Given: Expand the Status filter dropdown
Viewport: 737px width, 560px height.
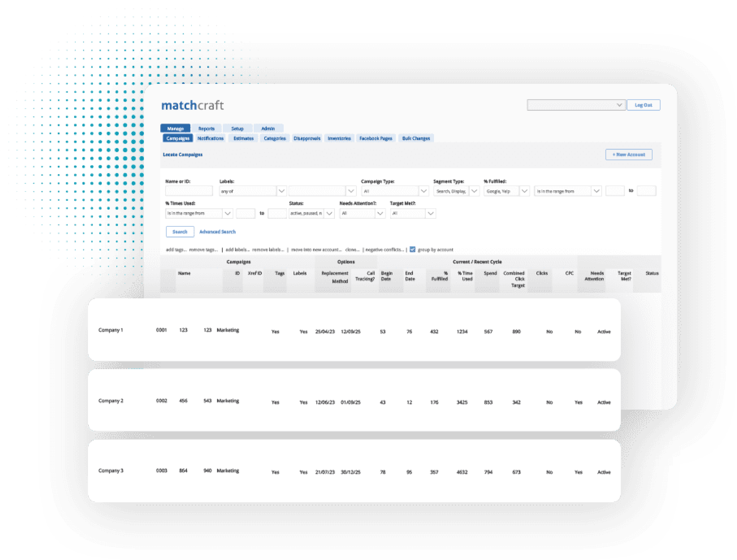Looking at the screenshot, I should [x=311, y=213].
